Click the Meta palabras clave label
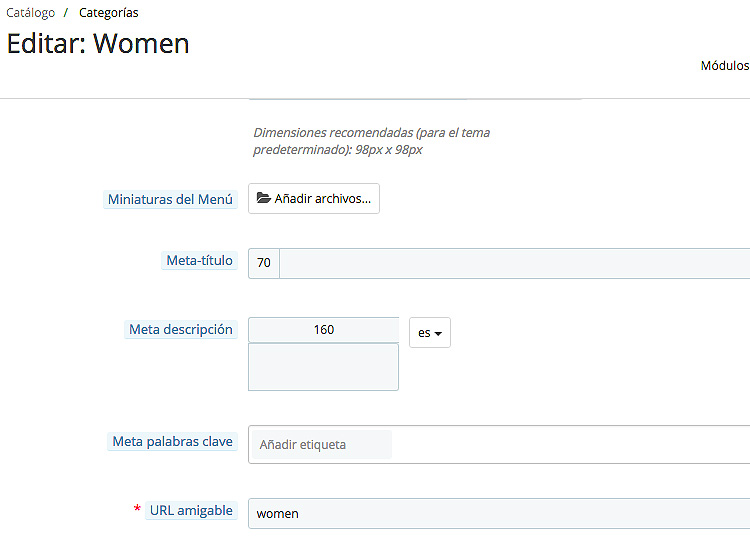750x538 pixels. coord(172,441)
